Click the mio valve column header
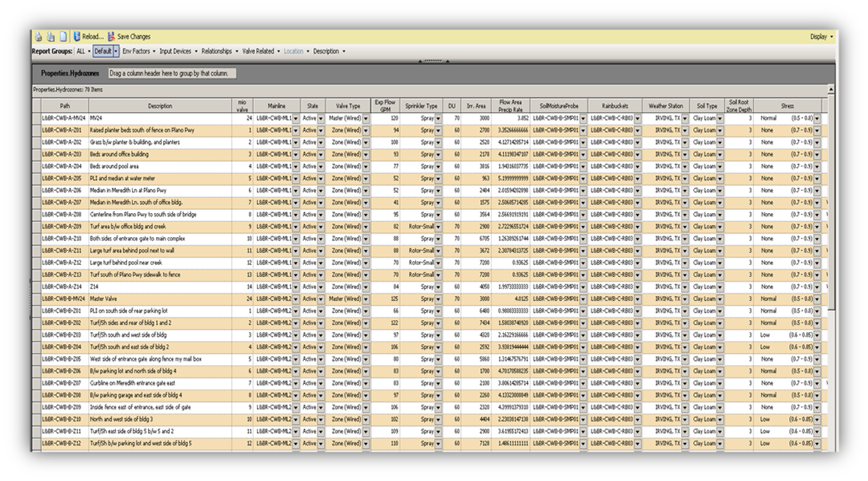Image resolution: width=868 pixels, height=481 pixels. click(x=243, y=105)
